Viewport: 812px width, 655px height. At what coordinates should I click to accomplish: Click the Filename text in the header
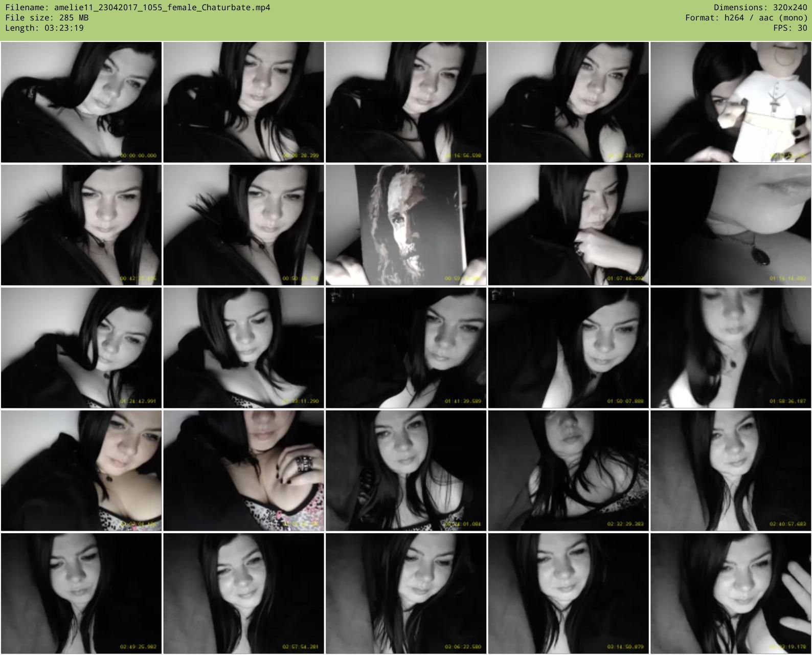(x=138, y=8)
